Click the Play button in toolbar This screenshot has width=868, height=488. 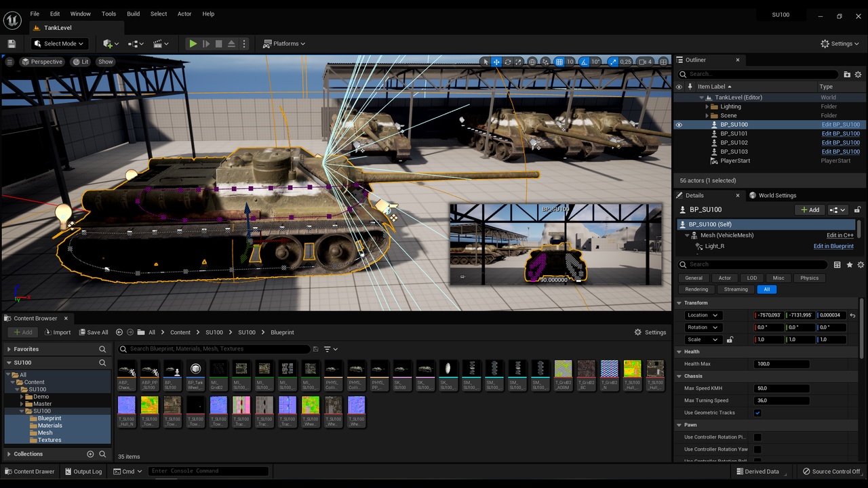[193, 43]
